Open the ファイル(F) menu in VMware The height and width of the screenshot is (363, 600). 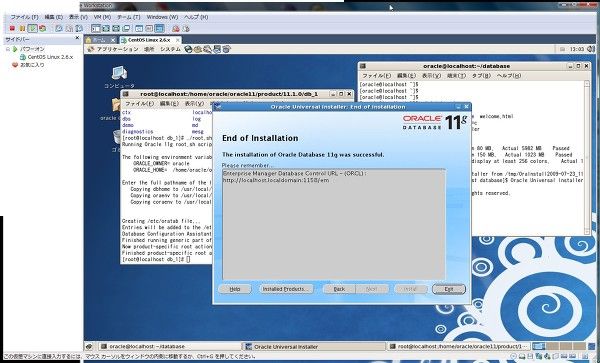24,17
